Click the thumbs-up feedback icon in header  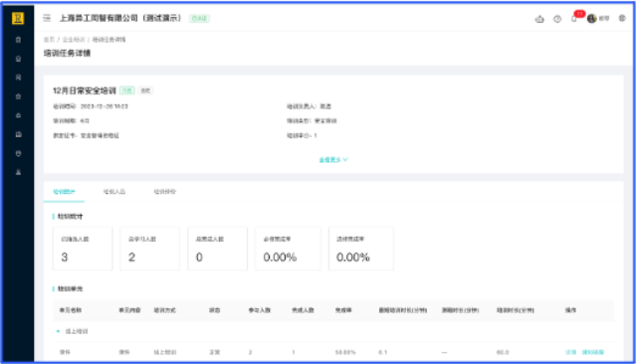(539, 19)
